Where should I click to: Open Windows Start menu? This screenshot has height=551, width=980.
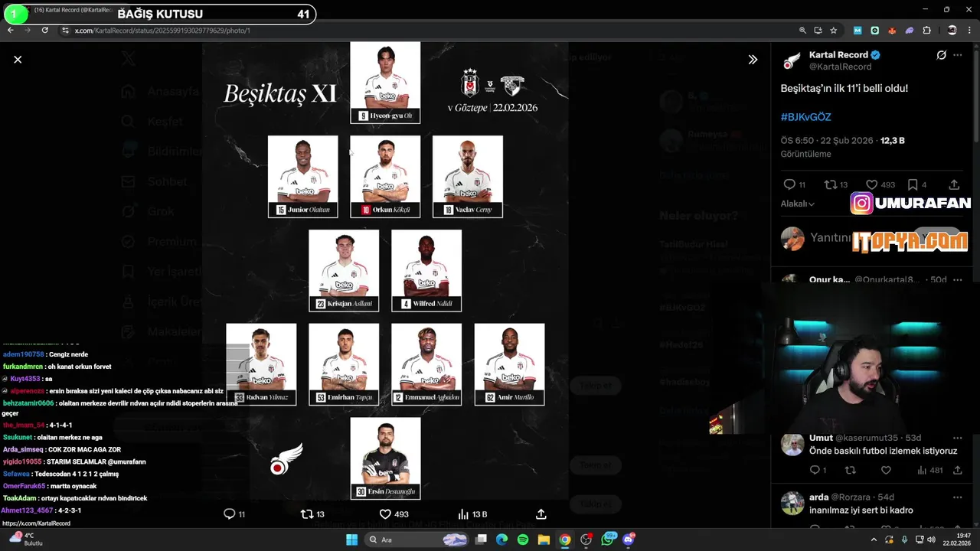click(352, 540)
